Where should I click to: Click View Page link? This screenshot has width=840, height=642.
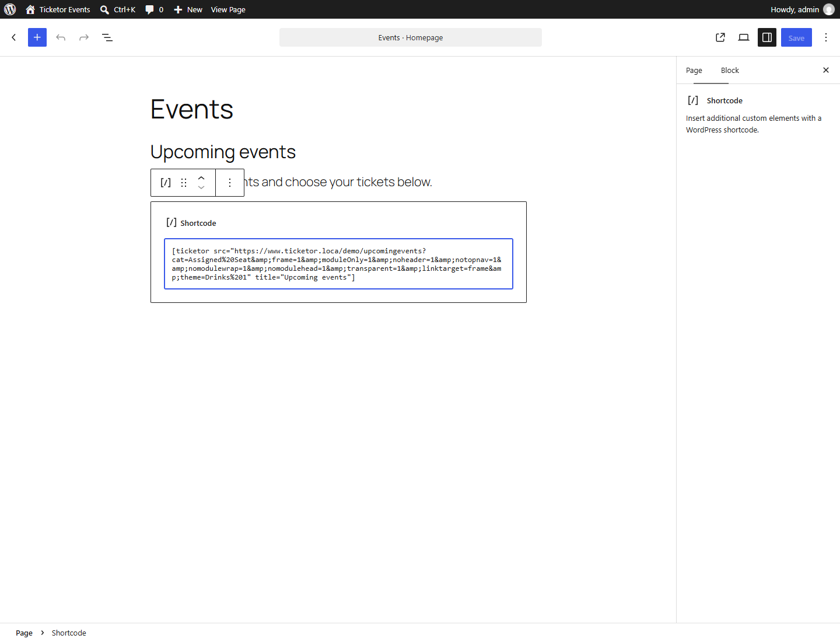tap(228, 9)
